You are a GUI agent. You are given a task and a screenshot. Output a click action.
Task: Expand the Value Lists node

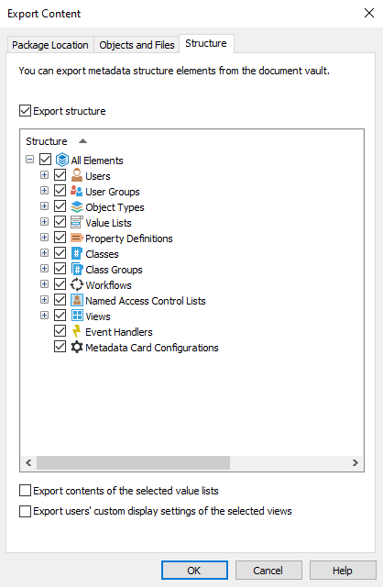(x=44, y=222)
